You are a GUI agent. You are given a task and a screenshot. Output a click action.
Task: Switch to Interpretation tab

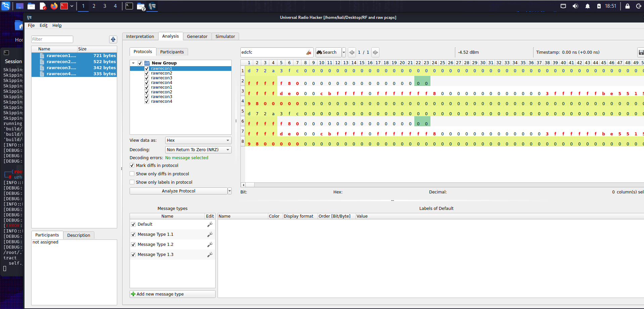pos(140,37)
